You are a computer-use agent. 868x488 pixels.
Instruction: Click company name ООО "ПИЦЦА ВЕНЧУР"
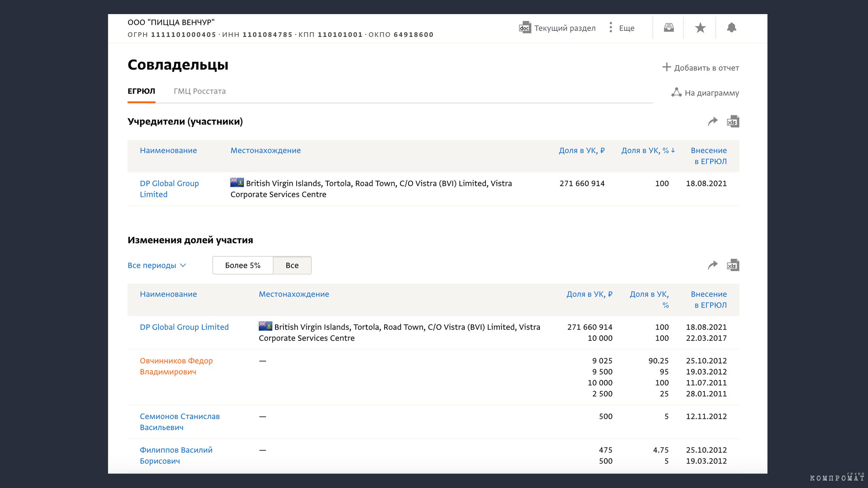tap(171, 22)
